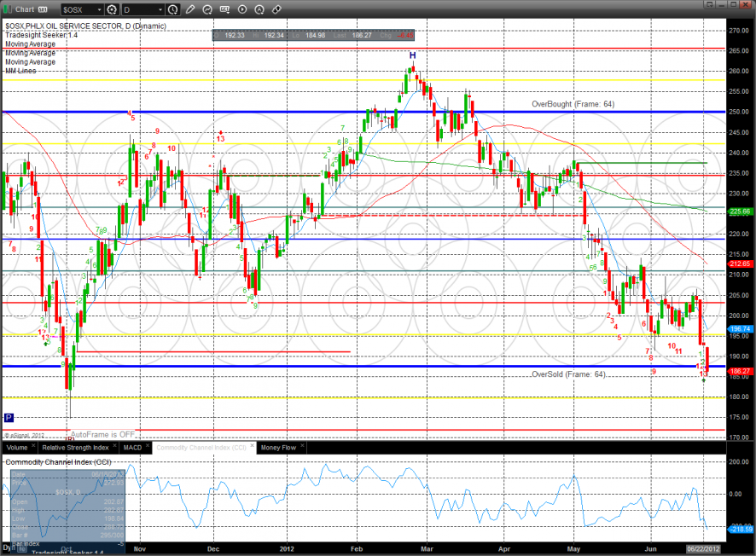Open the interval clock icon beside D

173,9
